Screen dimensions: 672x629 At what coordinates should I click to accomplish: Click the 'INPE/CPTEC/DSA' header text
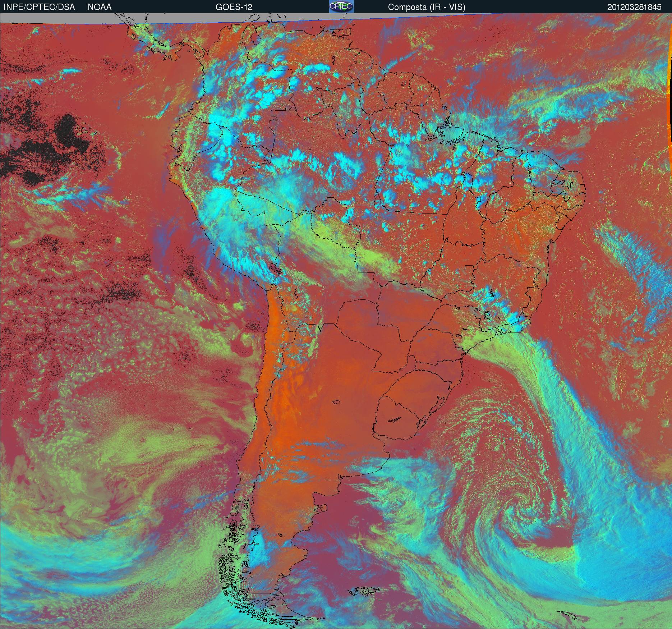click(39, 7)
